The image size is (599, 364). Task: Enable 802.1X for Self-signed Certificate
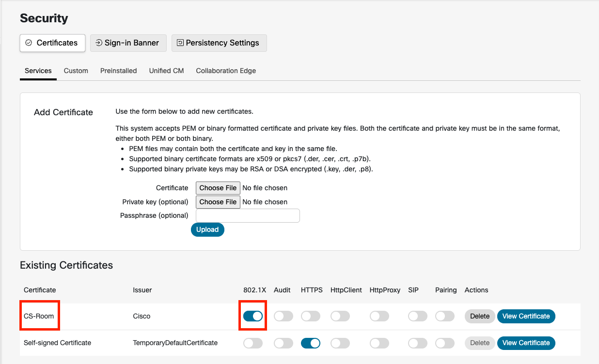click(x=253, y=343)
